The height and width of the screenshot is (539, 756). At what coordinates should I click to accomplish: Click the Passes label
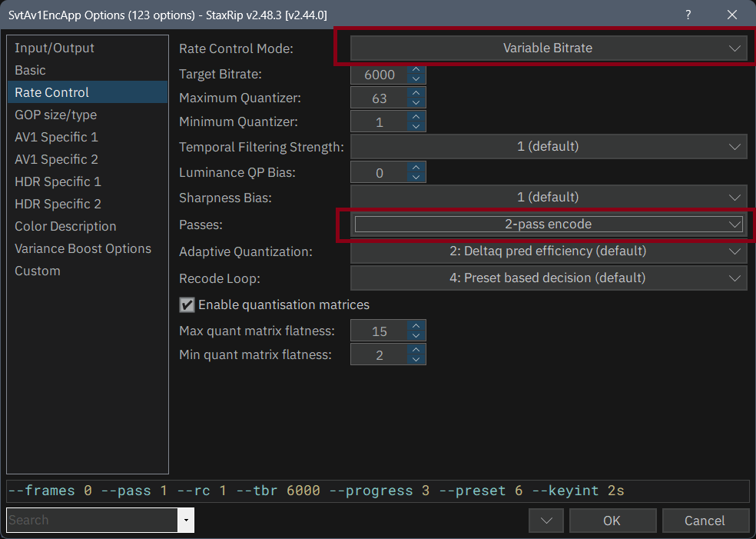pyautogui.click(x=201, y=225)
